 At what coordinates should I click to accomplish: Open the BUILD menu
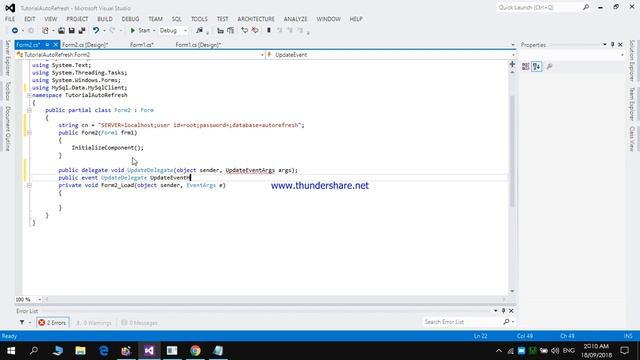(104, 19)
